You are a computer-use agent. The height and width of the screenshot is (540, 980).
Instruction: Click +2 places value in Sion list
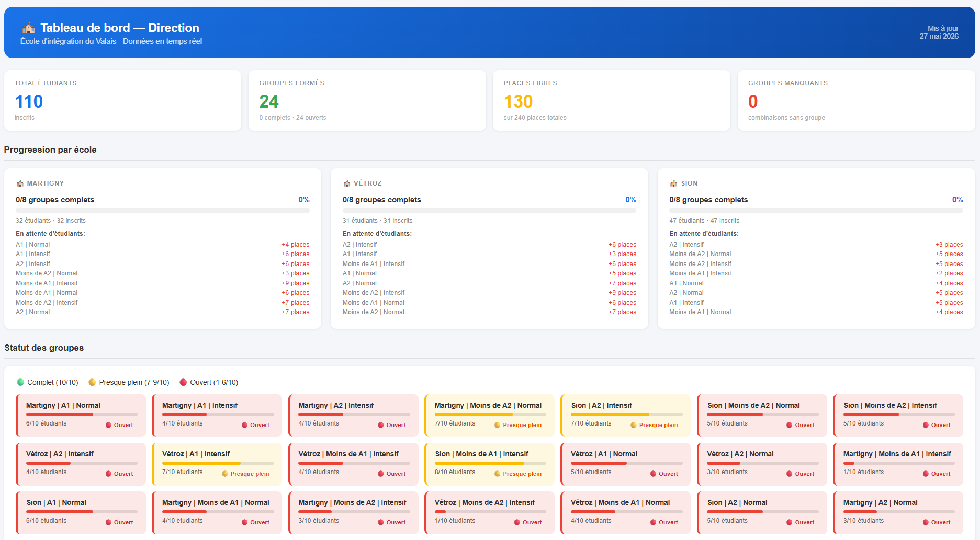click(x=949, y=273)
